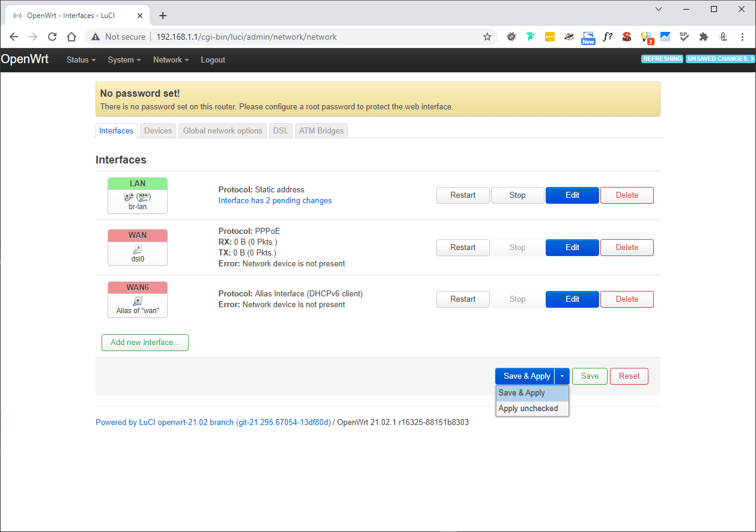Open the DSL tab
The image size is (756, 532).
pos(281,130)
